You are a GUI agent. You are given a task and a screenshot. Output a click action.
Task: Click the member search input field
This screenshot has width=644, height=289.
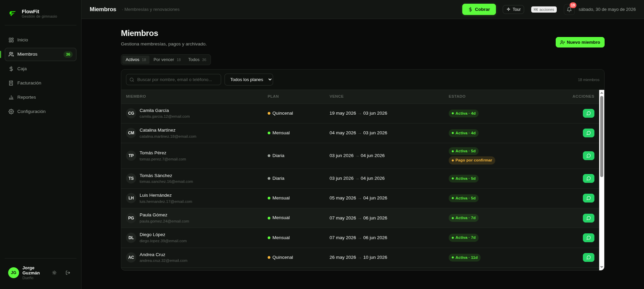(174, 80)
